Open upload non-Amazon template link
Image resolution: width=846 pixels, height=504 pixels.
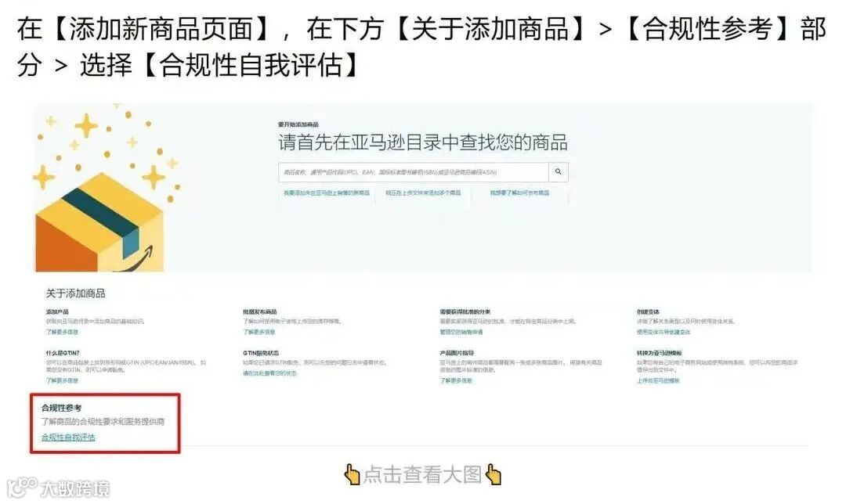[658, 380]
